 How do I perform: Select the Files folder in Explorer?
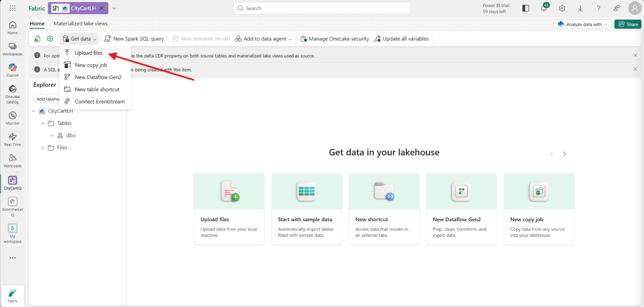pos(62,148)
